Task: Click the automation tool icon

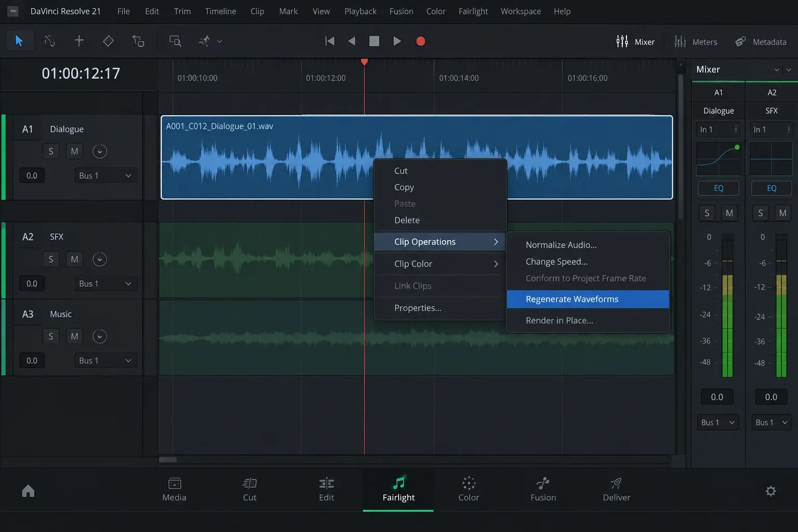Action: (204, 41)
